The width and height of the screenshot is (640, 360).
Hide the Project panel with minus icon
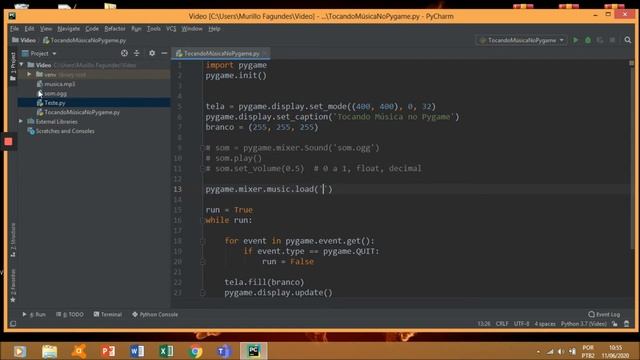click(x=164, y=53)
